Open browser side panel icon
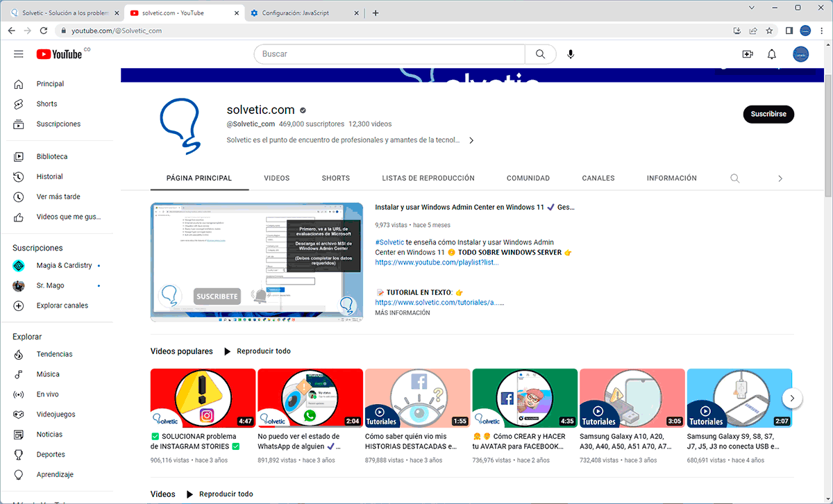Screen dimensions: 833x504 coord(789,31)
